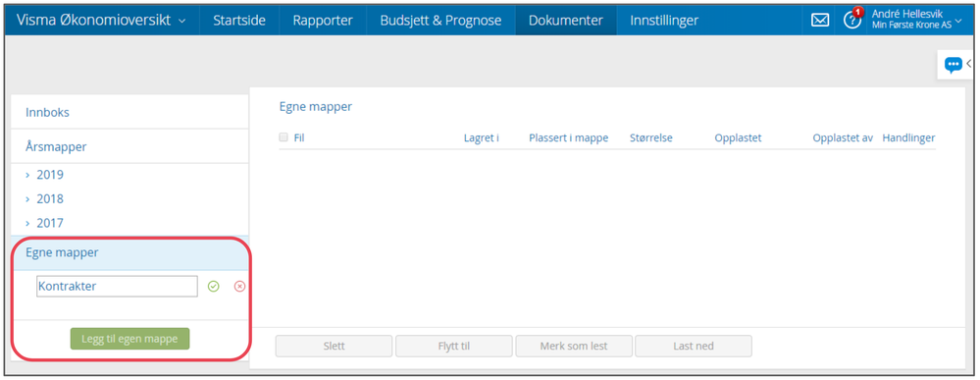
Task: Go to Startside tab
Action: pyautogui.click(x=239, y=20)
